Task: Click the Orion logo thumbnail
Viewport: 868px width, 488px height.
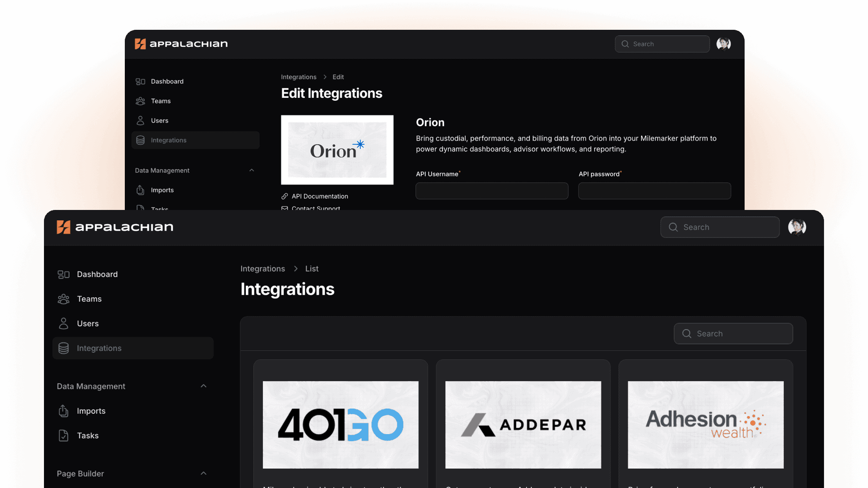Action: [337, 150]
